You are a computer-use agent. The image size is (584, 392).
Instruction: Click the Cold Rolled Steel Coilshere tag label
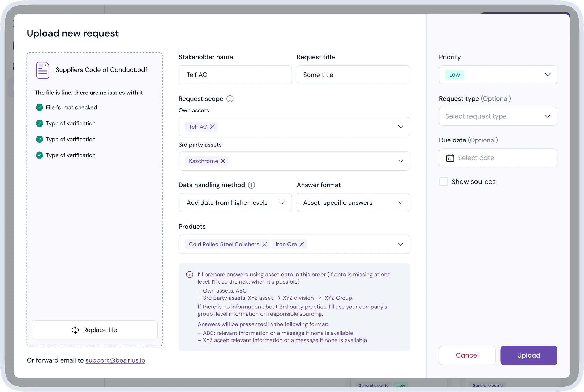click(224, 244)
